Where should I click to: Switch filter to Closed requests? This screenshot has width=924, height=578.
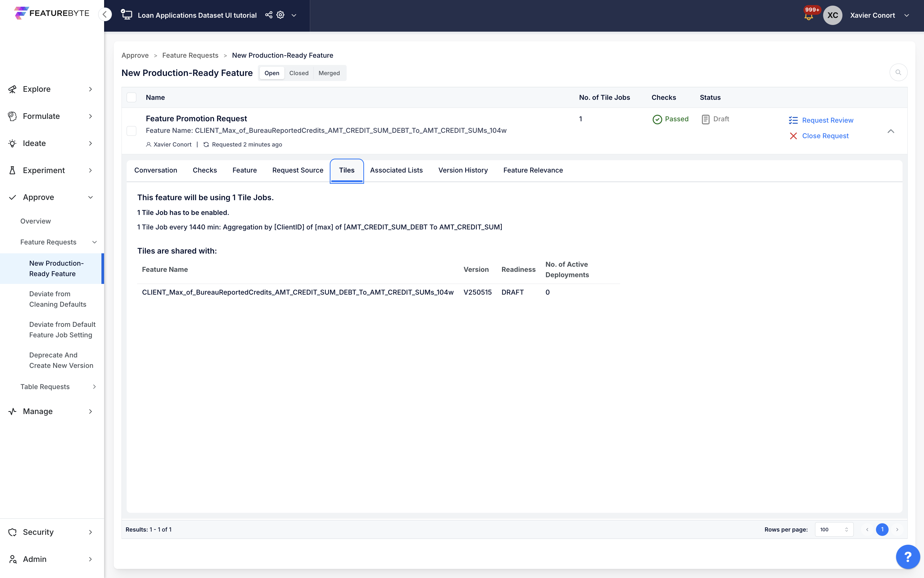pos(298,73)
